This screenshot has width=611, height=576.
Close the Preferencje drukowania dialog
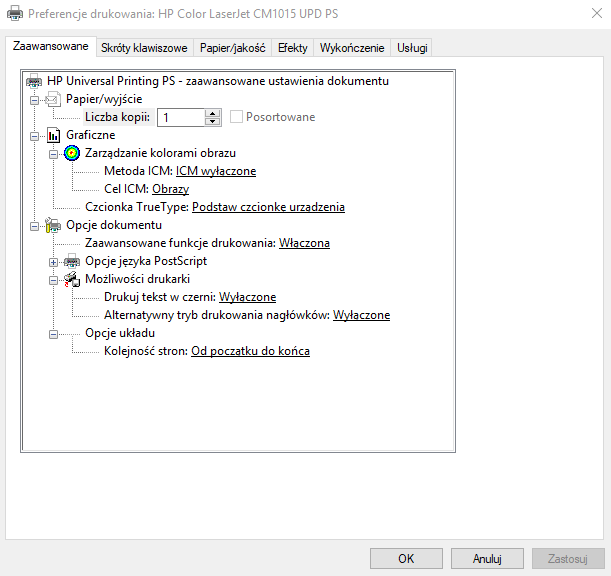click(597, 13)
